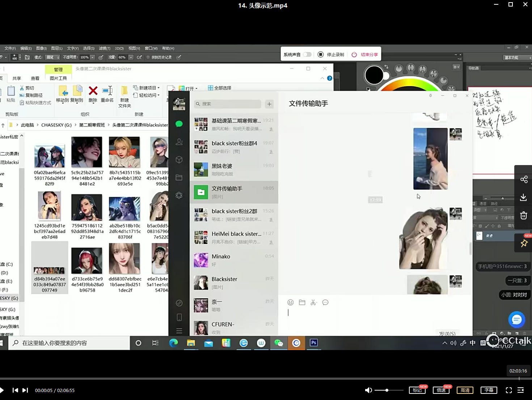The image size is (532, 400).
Task: Toggle the 系统声音 switch
Action: tap(307, 54)
